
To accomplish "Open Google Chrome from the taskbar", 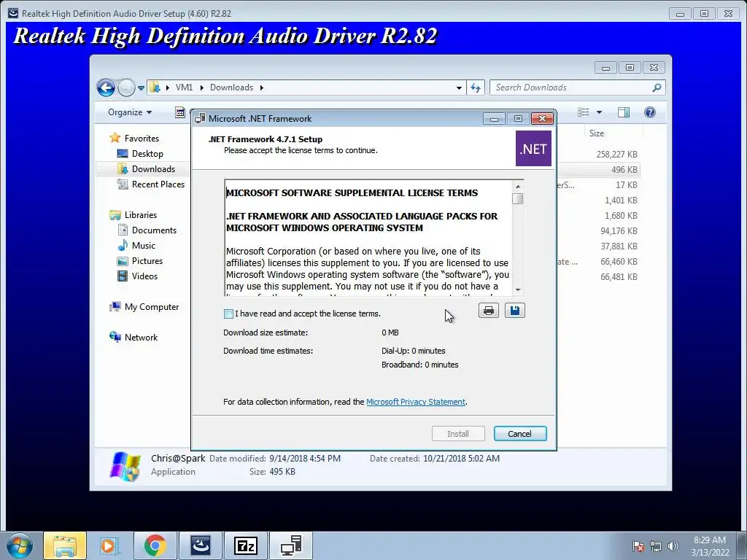I will 155,546.
